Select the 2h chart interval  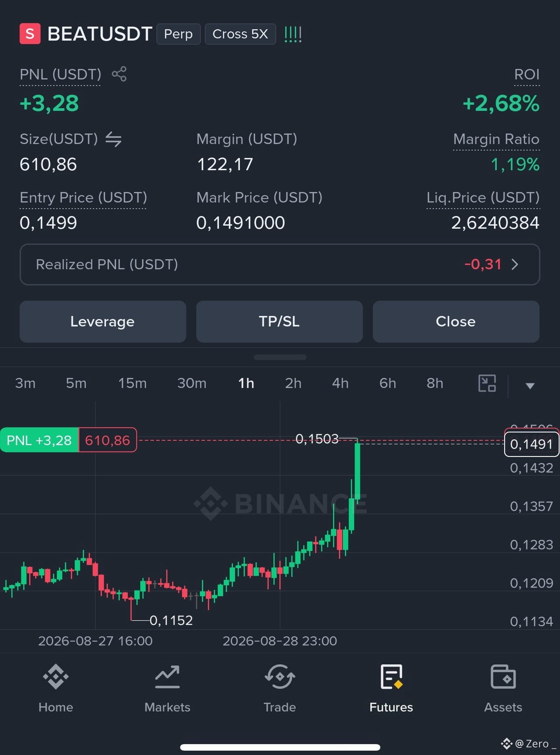click(x=293, y=383)
